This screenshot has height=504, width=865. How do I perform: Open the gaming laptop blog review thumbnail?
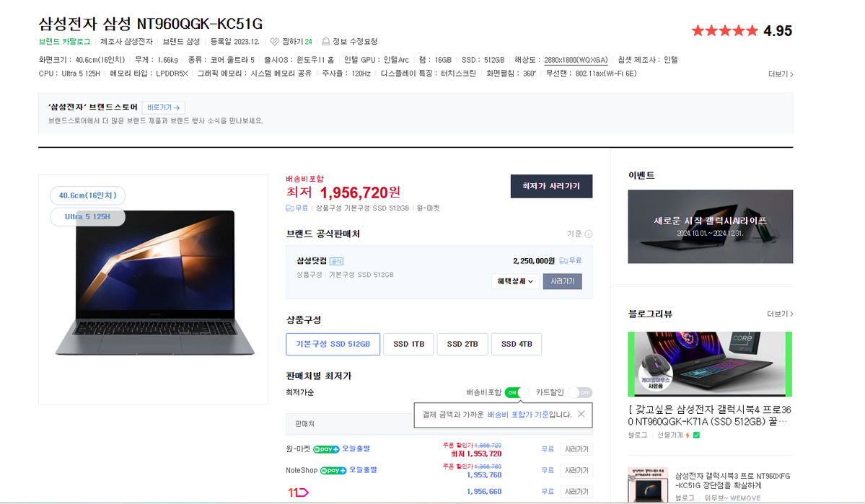(x=710, y=364)
